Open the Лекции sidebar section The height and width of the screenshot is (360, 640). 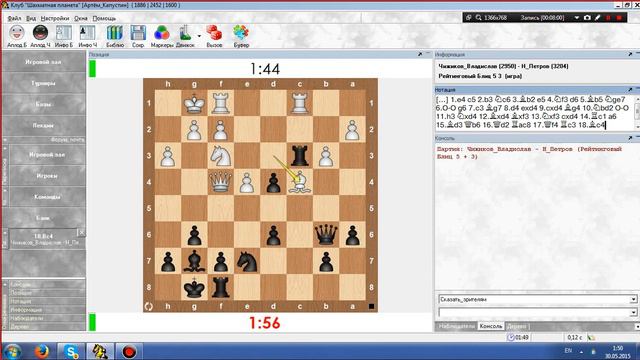43,126
